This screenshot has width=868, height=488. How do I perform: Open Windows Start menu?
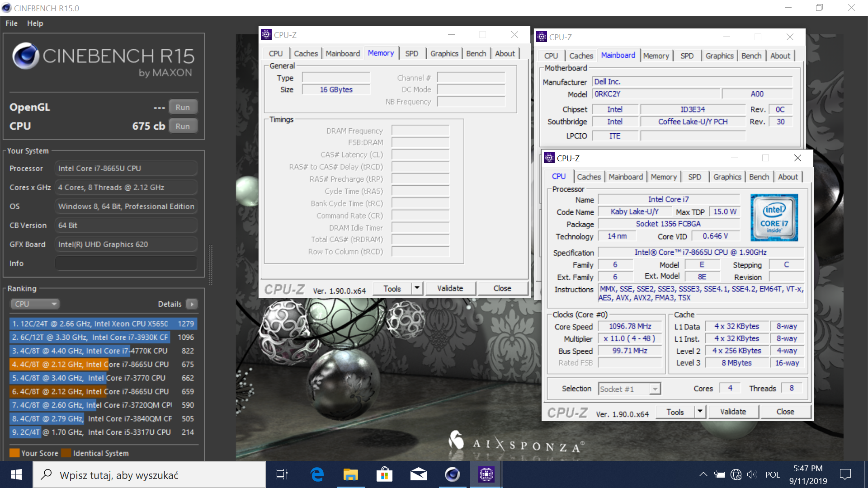16,474
